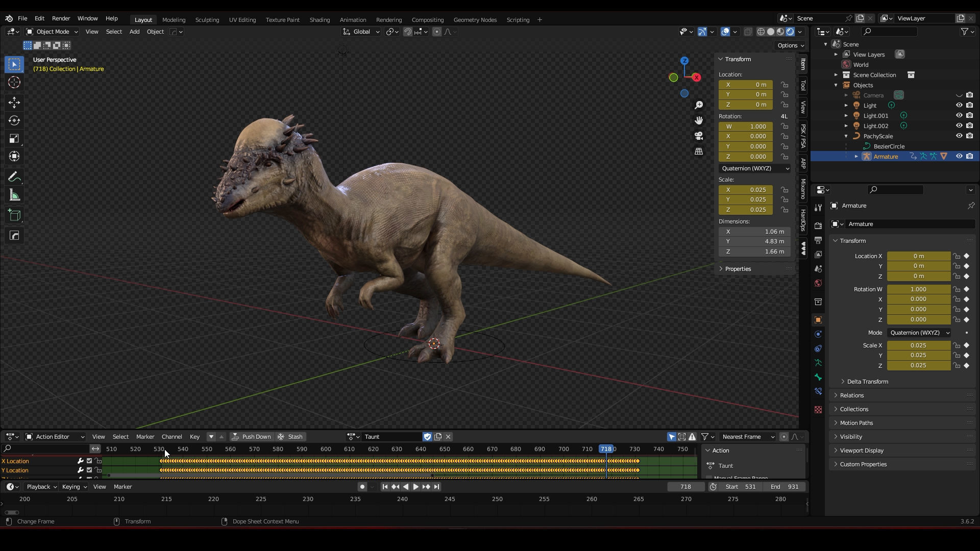Toggle Armature visibility eye icon

point(959,156)
